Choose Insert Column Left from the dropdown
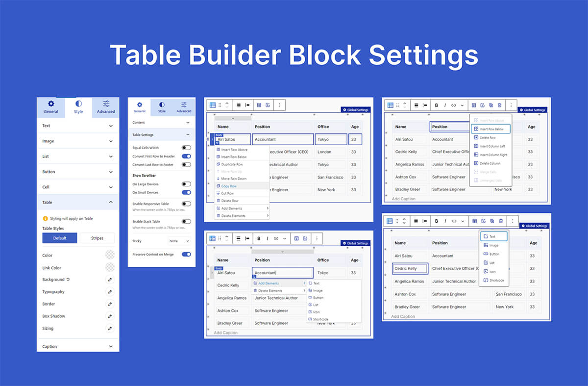This screenshot has height=386, width=588. click(490, 146)
